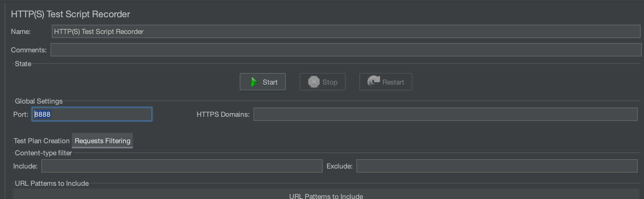Click the HTTPS Domains: label

223,114
